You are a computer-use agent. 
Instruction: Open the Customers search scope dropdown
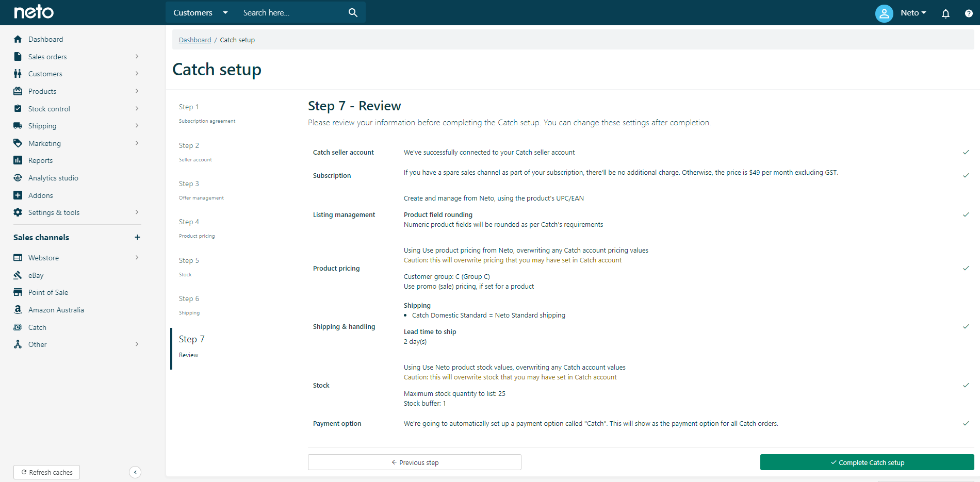[200, 12]
